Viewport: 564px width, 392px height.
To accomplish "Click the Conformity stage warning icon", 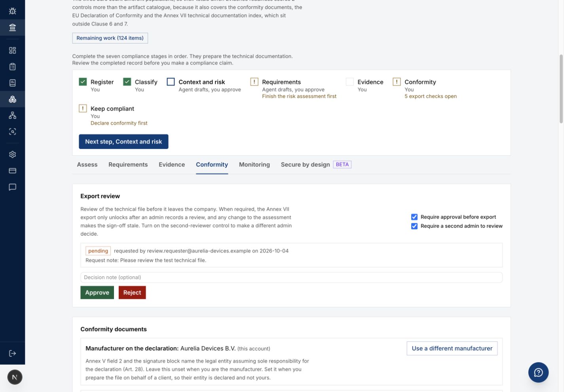I will 397,82.
